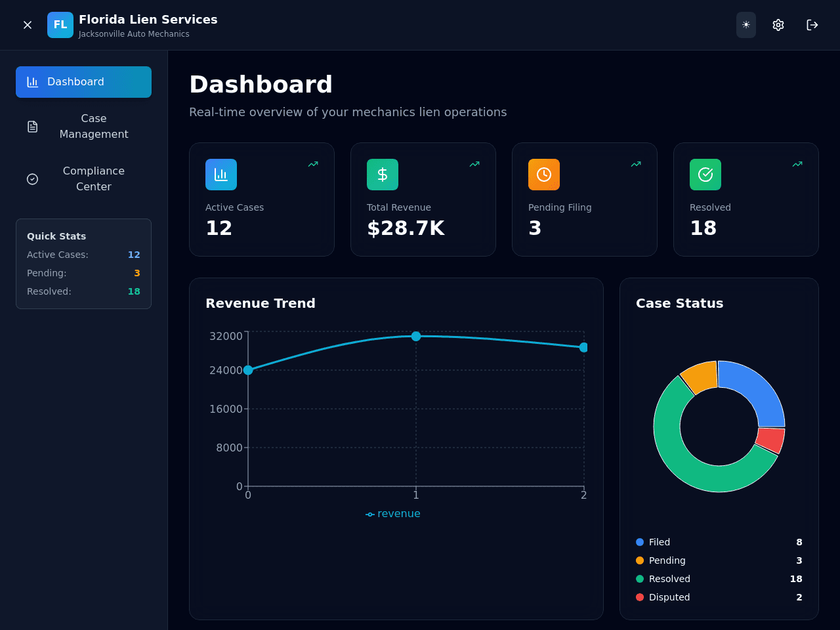Click Quick Stats Pending value 3
The image size is (840, 630).
[137, 273]
